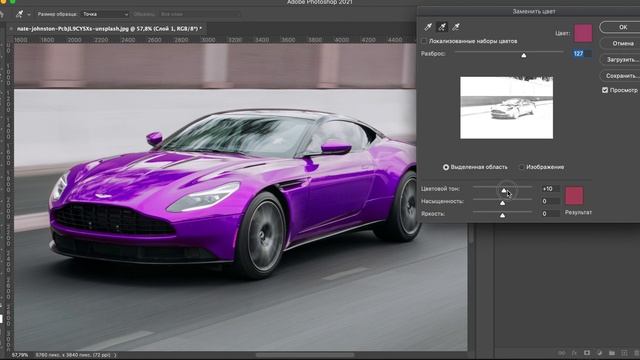Open the Цвет sampled color swatch
640x360 pixels.
[583, 33]
